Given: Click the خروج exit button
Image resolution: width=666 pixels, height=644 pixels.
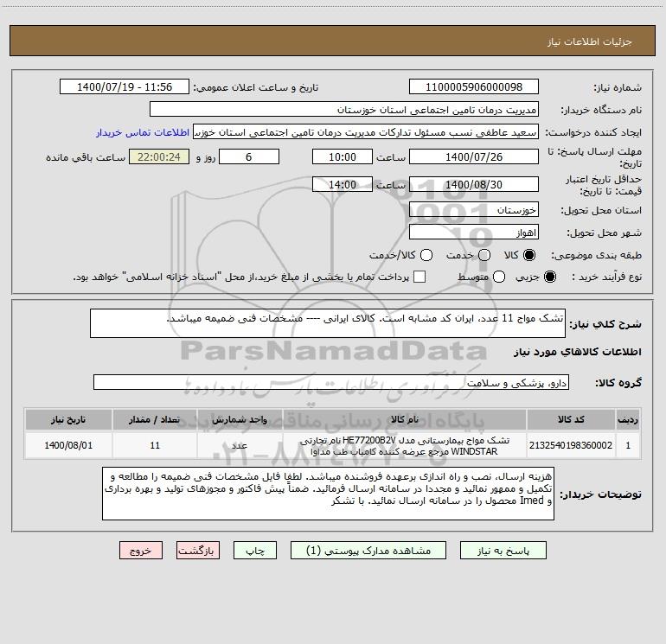Looking at the screenshot, I should click(141, 551).
